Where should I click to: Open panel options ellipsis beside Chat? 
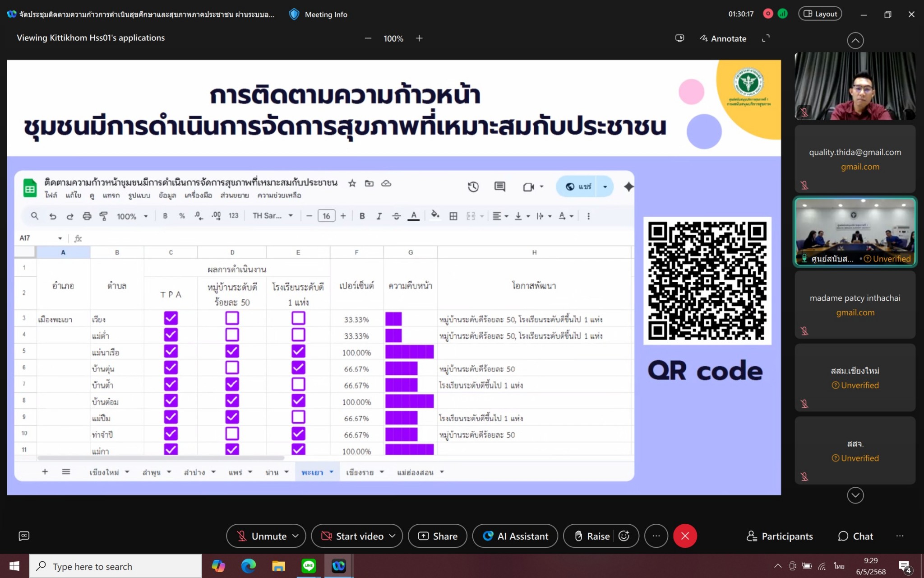[900, 536]
